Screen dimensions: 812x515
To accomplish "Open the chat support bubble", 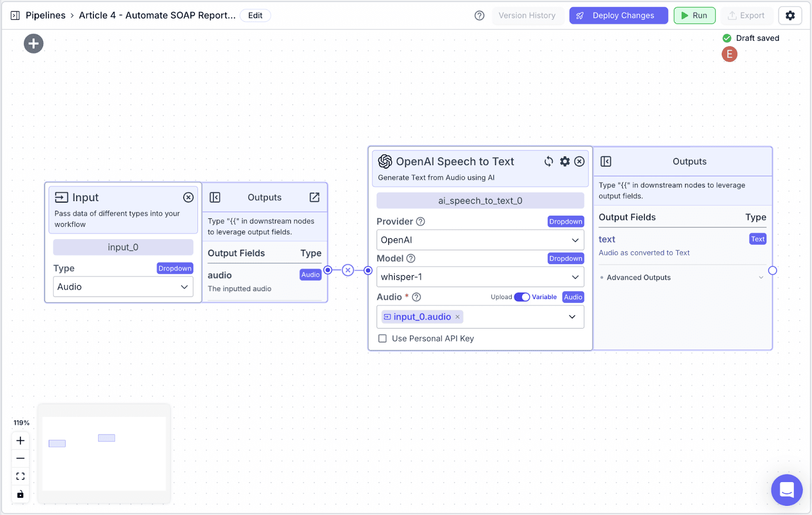I will [x=787, y=490].
